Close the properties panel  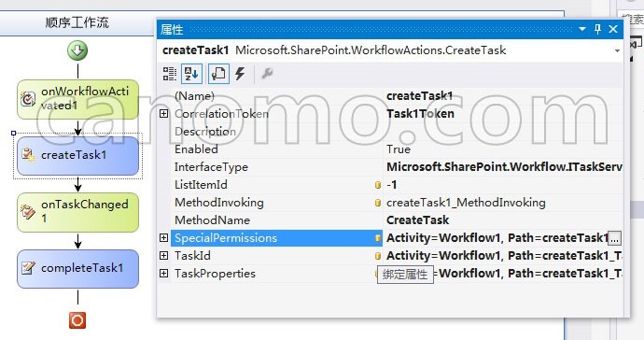coord(613,29)
